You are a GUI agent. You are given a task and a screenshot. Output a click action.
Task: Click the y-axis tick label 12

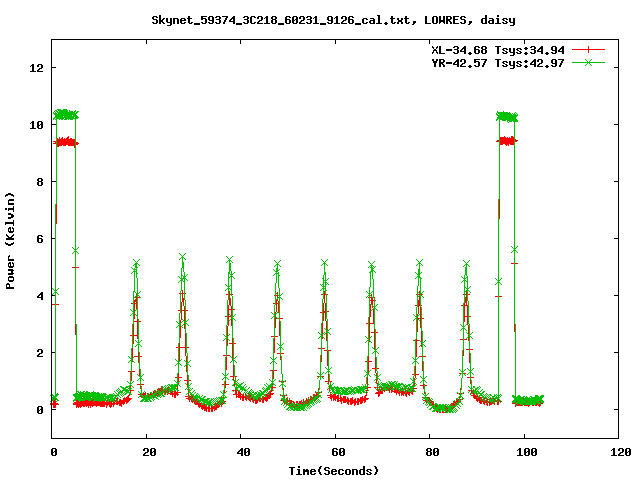pyautogui.click(x=36, y=68)
